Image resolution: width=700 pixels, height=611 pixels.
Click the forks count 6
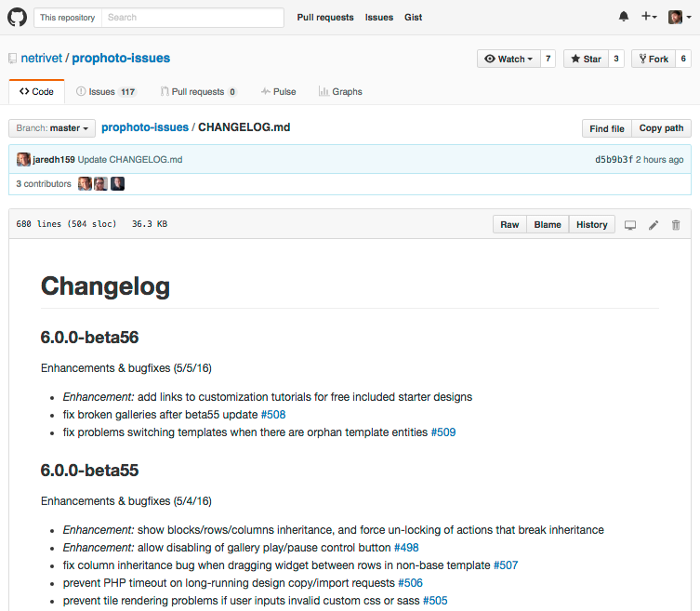(683, 59)
